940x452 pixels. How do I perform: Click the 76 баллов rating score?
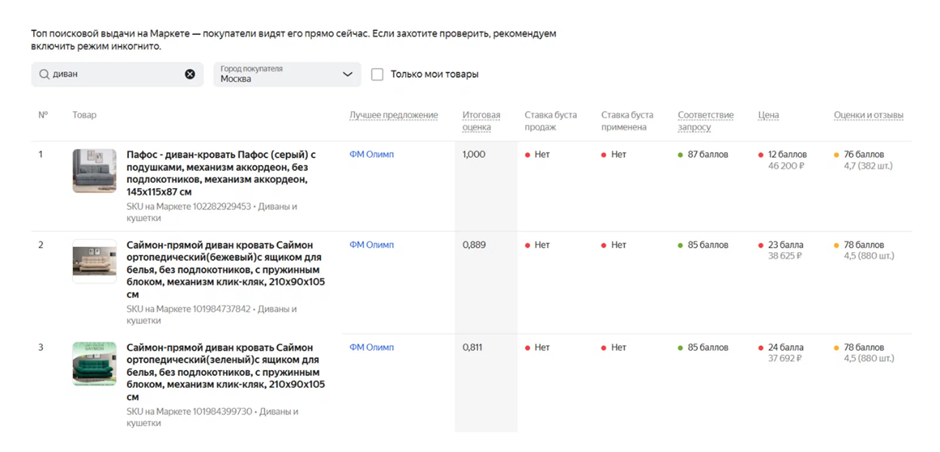tap(864, 154)
